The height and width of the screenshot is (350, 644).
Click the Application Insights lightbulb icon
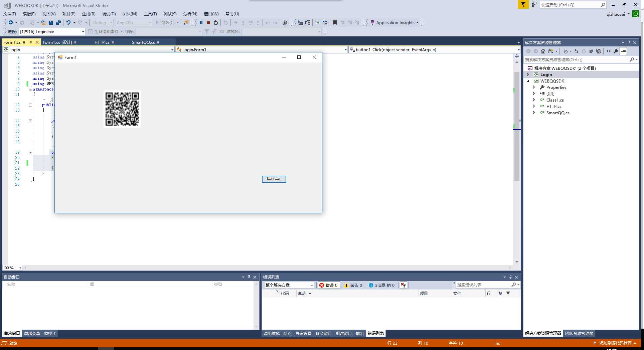pyautogui.click(x=372, y=23)
